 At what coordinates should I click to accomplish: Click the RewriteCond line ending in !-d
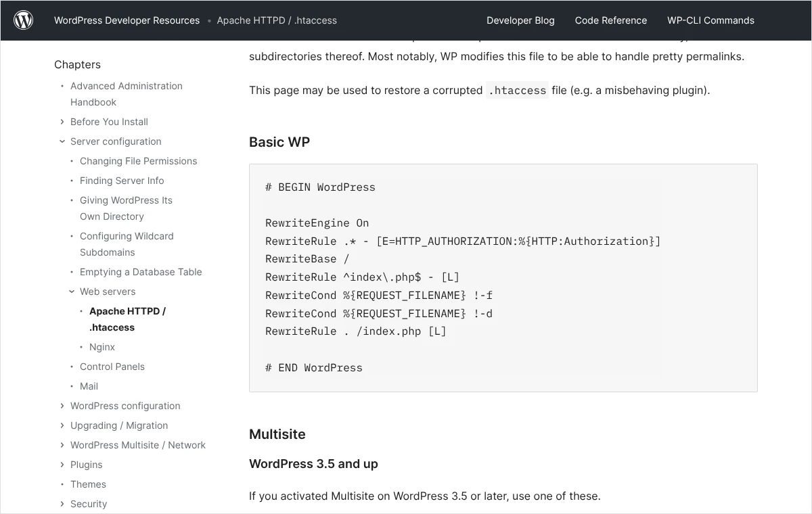379,314
